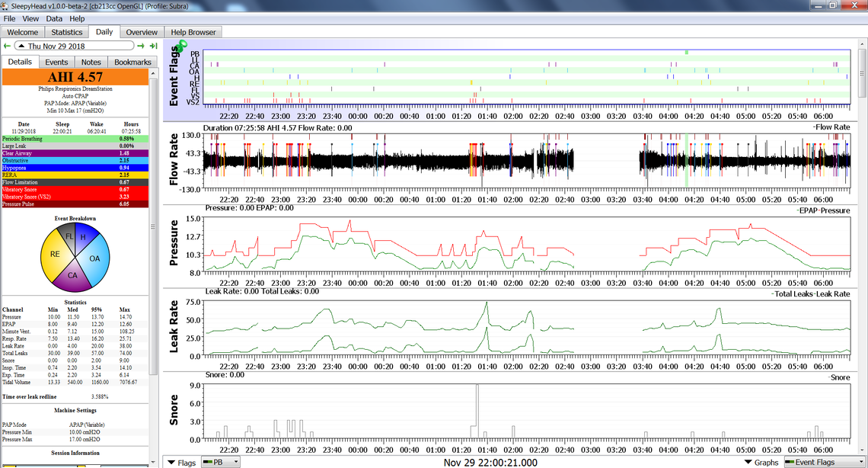Screen dimensions: 868x468
Task: Switch to the Overview tab
Action: pos(142,32)
